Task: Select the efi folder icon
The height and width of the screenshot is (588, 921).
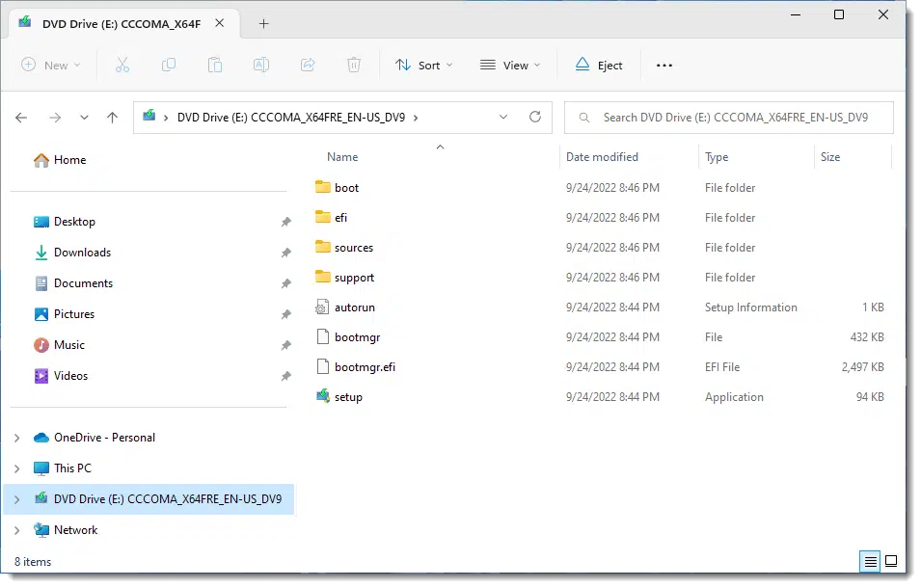Action: coord(322,217)
